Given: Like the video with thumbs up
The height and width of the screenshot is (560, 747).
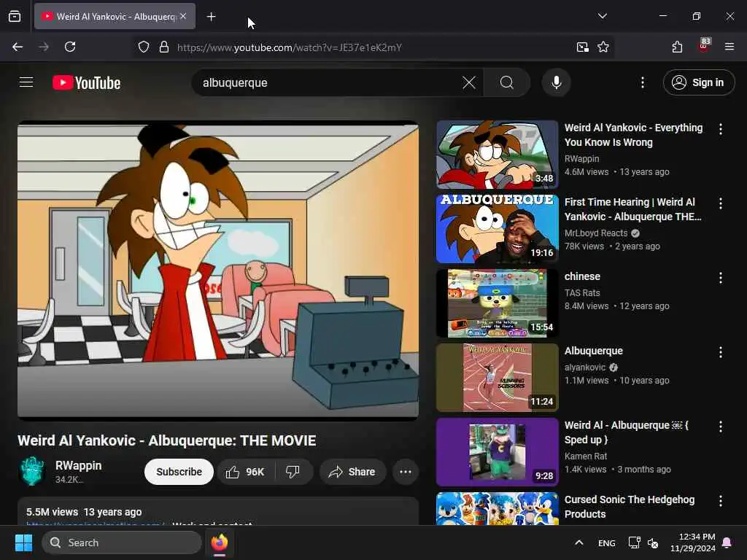Looking at the screenshot, I should click(246, 472).
